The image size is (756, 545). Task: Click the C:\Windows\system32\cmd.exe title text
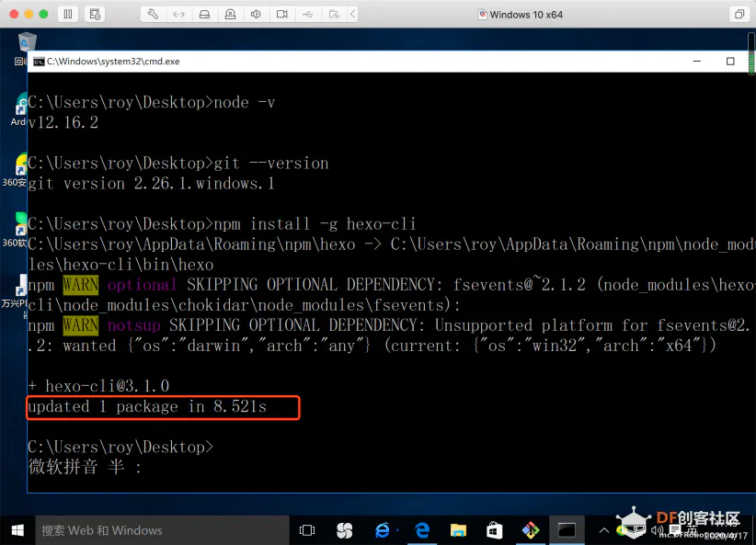113,62
